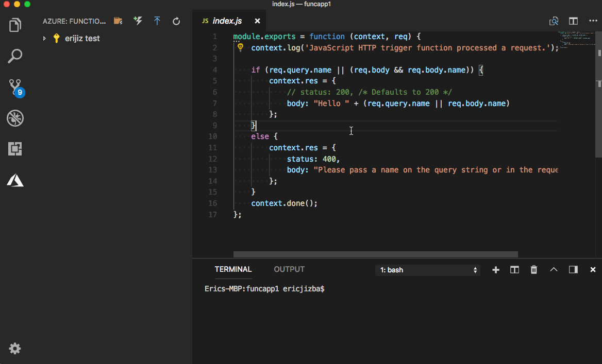Kill the terminal using the trash icon
Screen dimensions: 602x364
(533, 269)
